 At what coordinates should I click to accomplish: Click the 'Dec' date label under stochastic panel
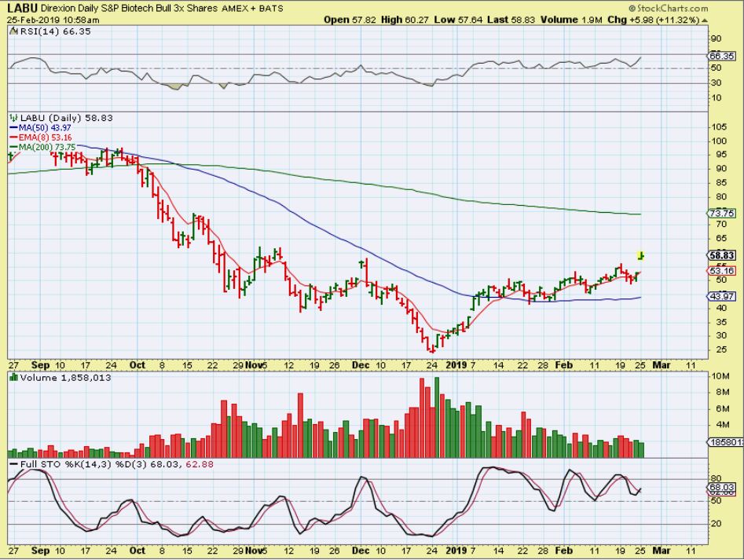pyautogui.click(x=360, y=551)
